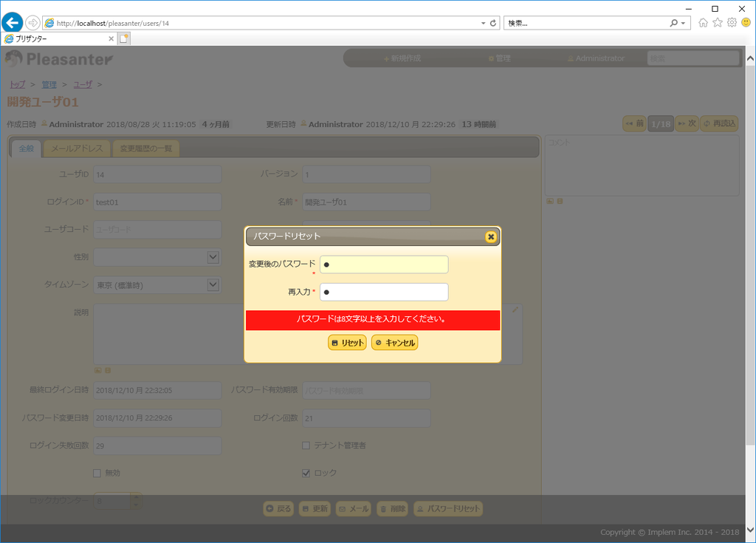Cancel the password reset dialog

tap(394, 343)
